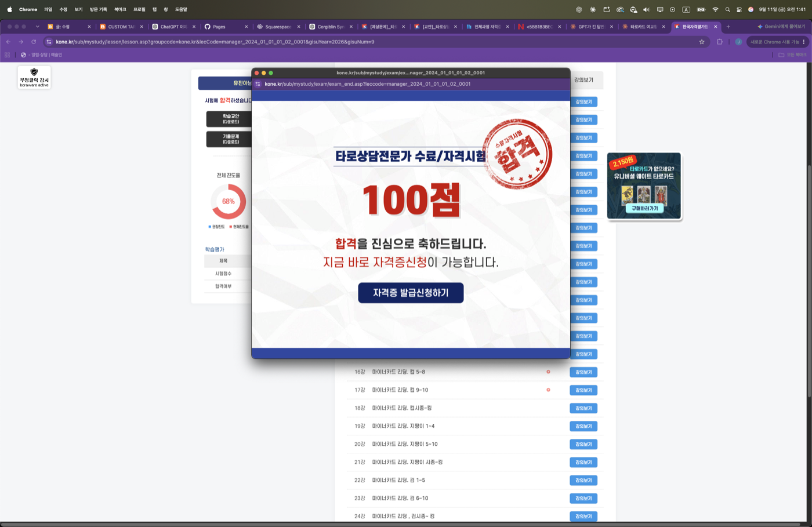Click the Siri icon in the menu bar
This screenshot has height=527, width=812.
[x=751, y=9]
